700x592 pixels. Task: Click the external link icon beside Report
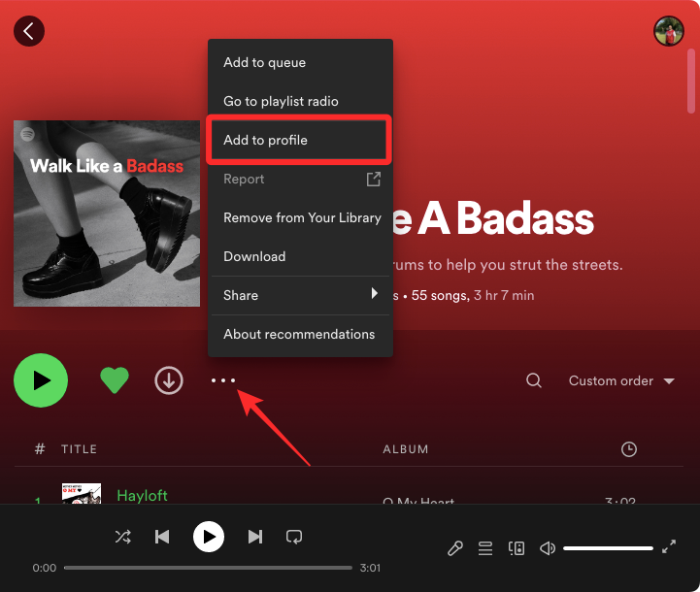point(374,179)
